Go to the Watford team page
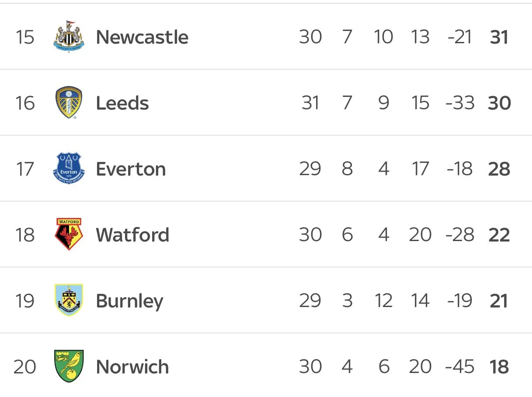The width and height of the screenshot is (532, 397). (x=132, y=235)
